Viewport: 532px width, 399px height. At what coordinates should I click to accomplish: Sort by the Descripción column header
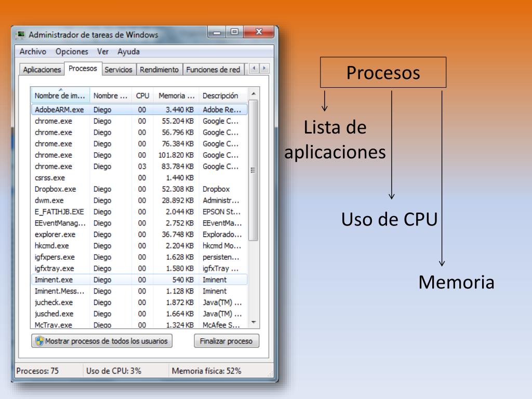pos(223,96)
